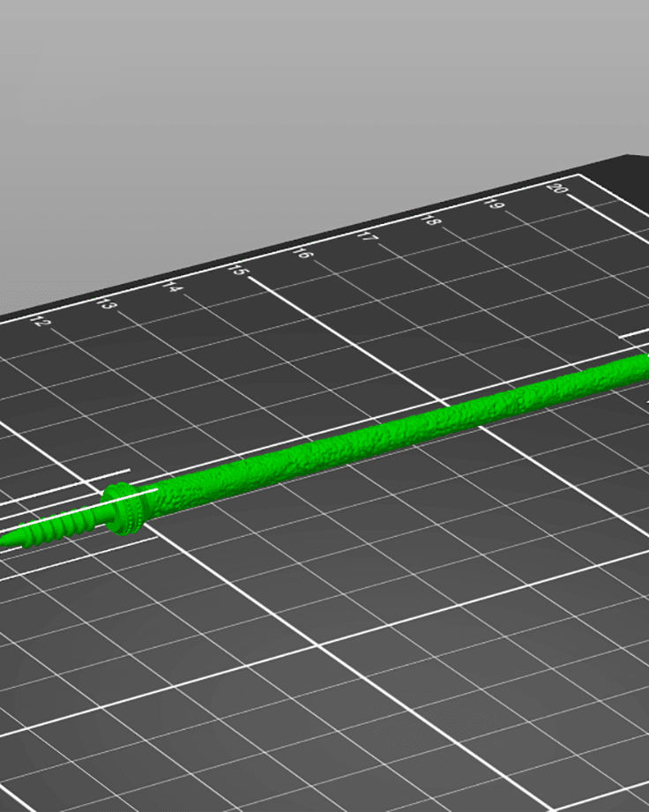Viewport: 649px width, 812px height.
Task: Click the grid label 19 on the bed
Action: click(x=494, y=204)
